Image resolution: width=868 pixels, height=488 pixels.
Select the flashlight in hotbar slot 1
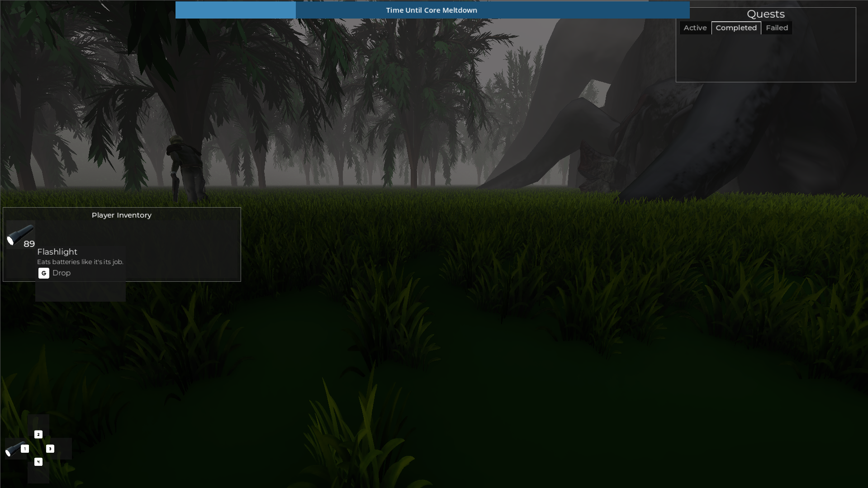coord(16,449)
